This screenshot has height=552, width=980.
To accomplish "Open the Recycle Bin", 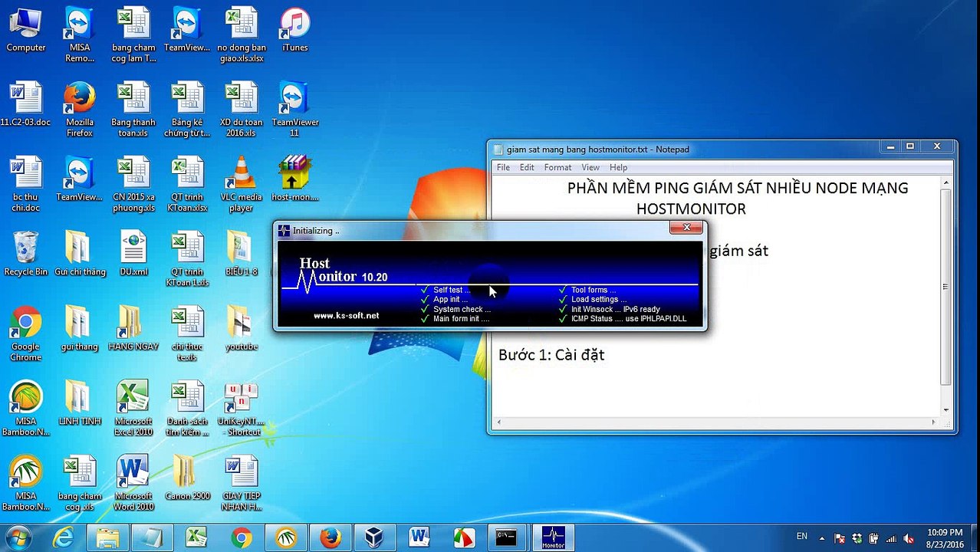I will 26,254.
